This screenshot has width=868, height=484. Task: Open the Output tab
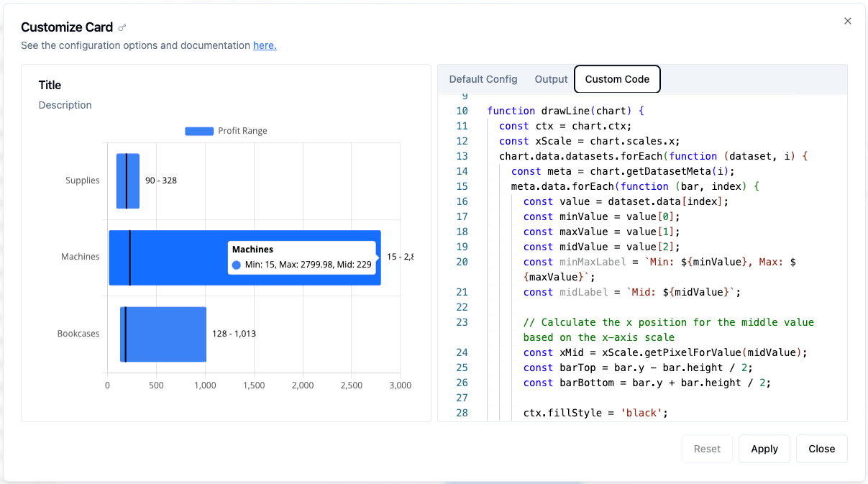[551, 79]
